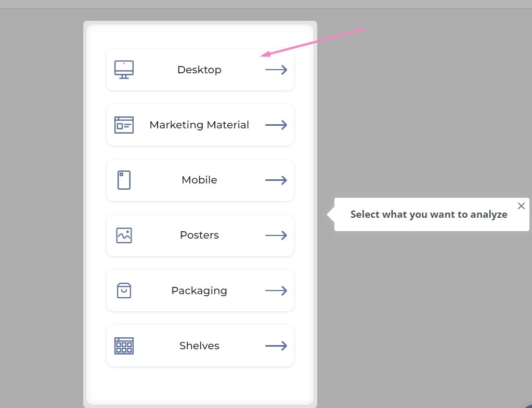Click the arrow next to Packaging
532x408 pixels.
point(276,291)
